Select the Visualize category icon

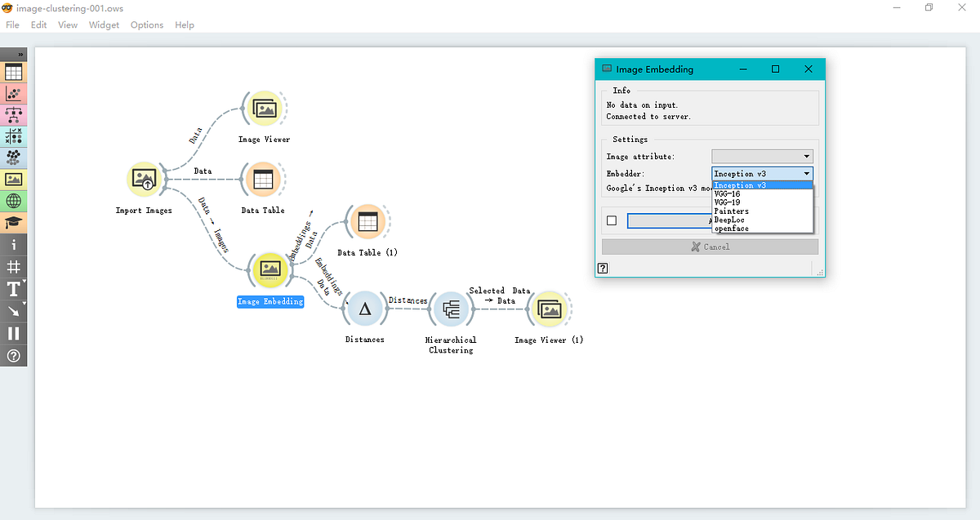click(x=14, y=93)
